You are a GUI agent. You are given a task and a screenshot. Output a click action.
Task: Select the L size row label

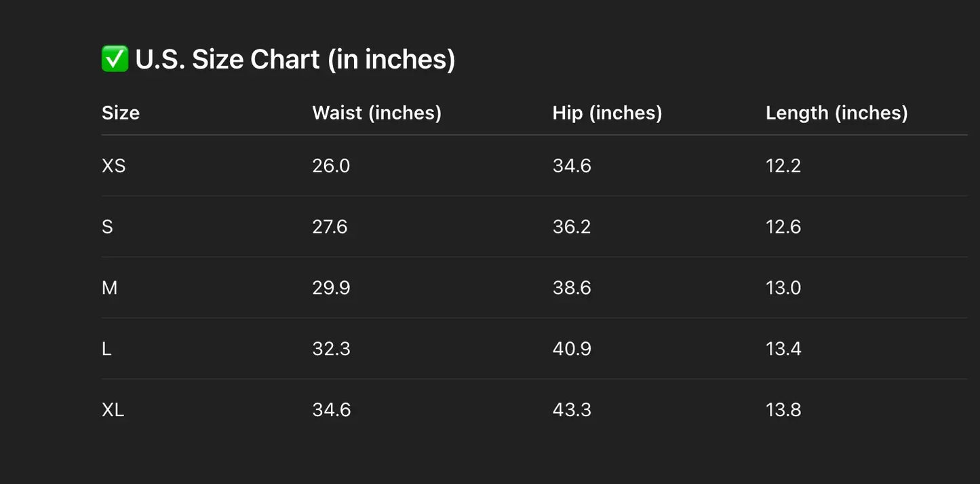click(x=106, y=349)
